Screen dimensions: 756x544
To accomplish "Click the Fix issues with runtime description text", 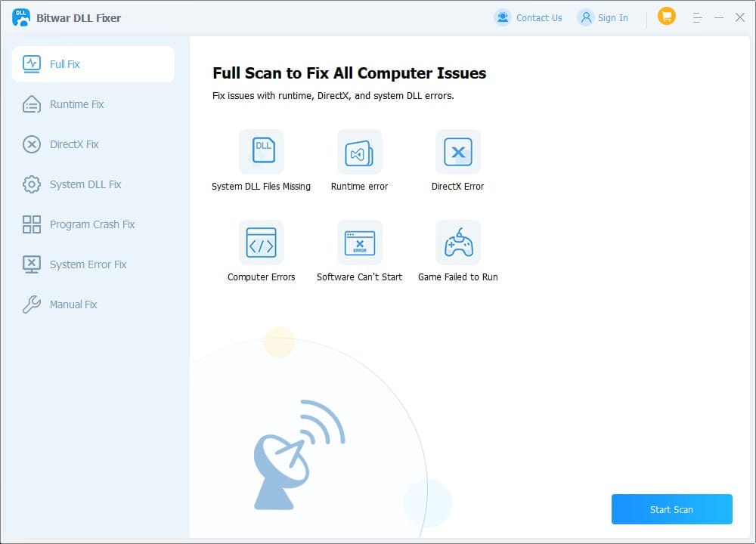I will coord(333,96).
